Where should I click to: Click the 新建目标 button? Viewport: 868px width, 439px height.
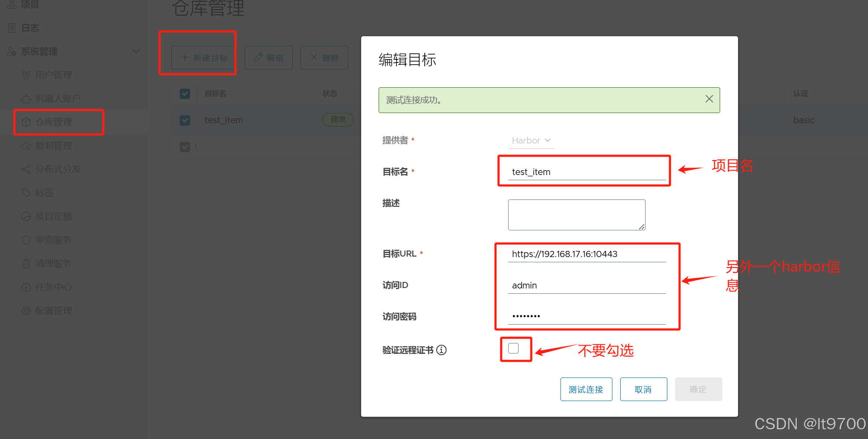point(204,58)
